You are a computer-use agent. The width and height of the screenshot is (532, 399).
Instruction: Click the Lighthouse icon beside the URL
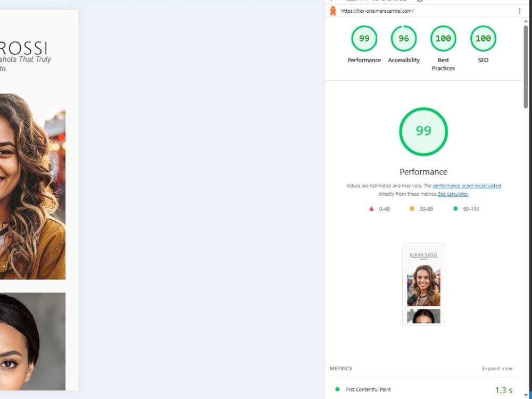(333, 11)
